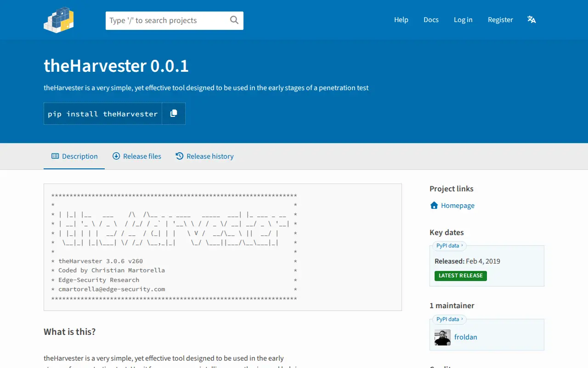Copy the pip install command
The image size is (588, 368).
click(x=174, y=114)
